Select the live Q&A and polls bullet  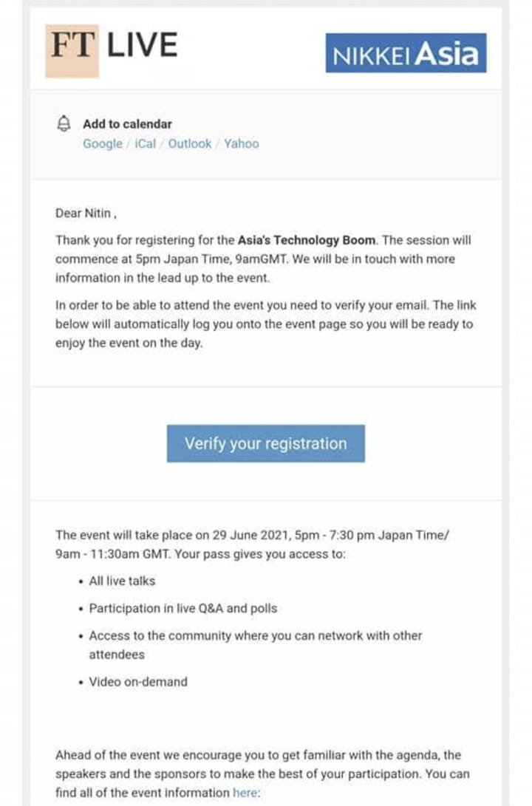183,609
